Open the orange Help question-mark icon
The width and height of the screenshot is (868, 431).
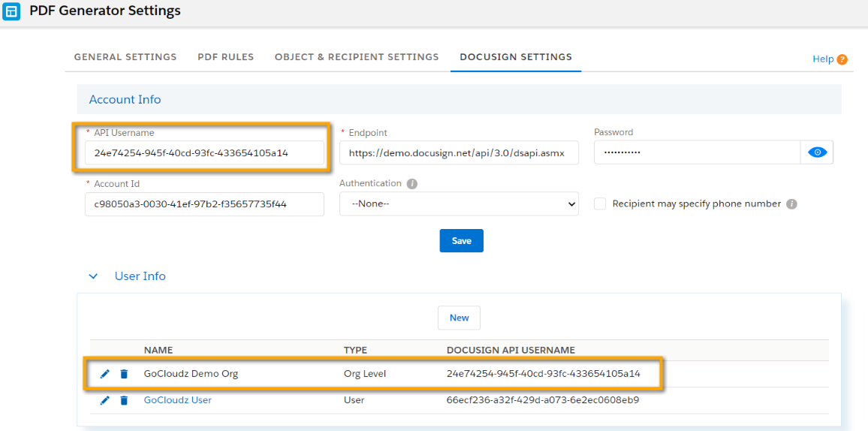[x=842, y=59]
